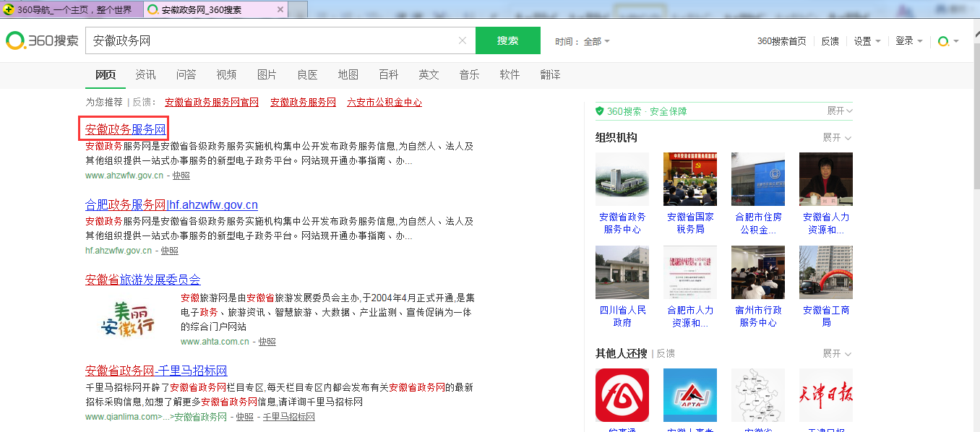Click the 天津日报 logo thumbnail
This screenshot has width=980, height=432.
click(x=825, y=395)
